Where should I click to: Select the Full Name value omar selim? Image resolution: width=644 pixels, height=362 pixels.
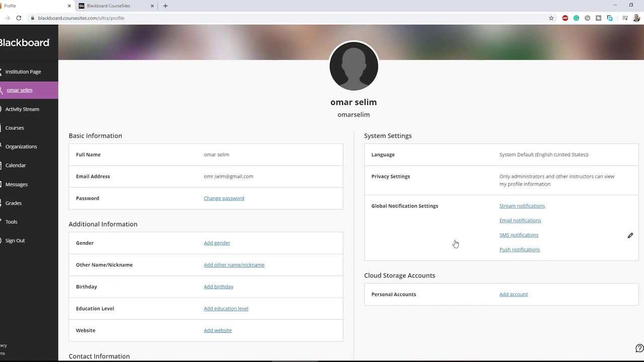coord(216,155)
